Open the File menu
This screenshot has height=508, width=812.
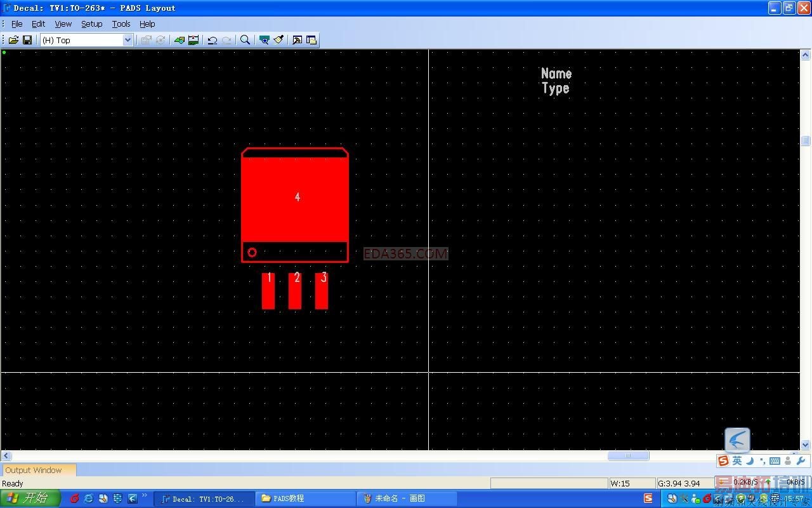pos(17,24)
